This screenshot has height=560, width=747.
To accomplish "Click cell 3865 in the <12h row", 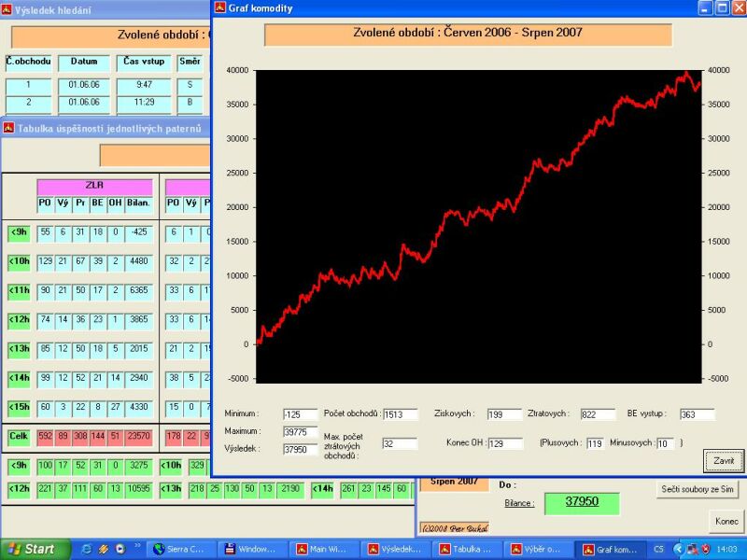I will coord(138,319).
